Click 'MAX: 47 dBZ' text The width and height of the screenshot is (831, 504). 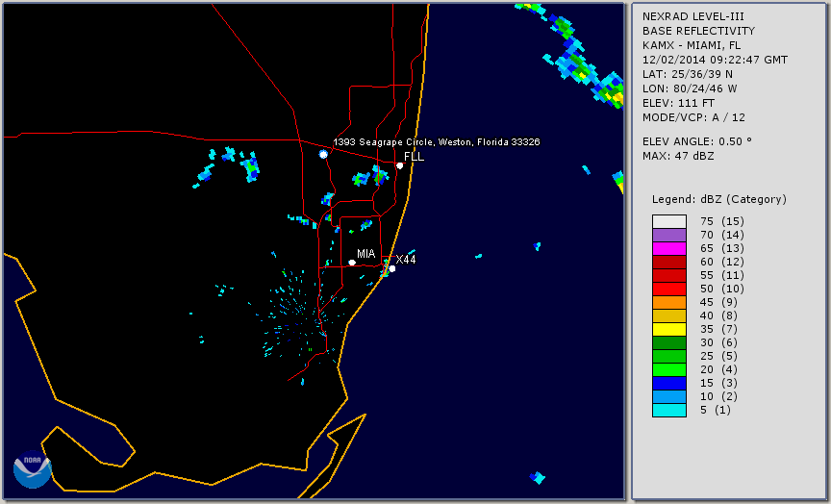678,156
